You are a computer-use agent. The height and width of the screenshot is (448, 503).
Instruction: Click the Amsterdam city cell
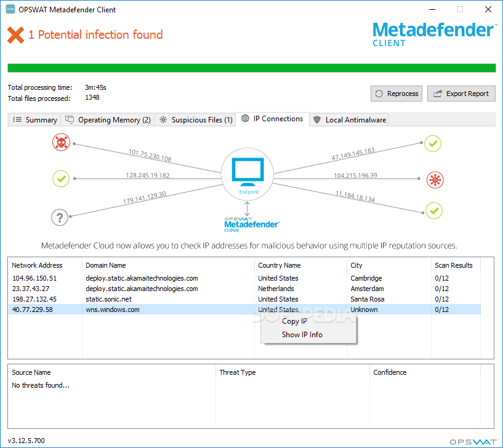[x=367, y=289]
